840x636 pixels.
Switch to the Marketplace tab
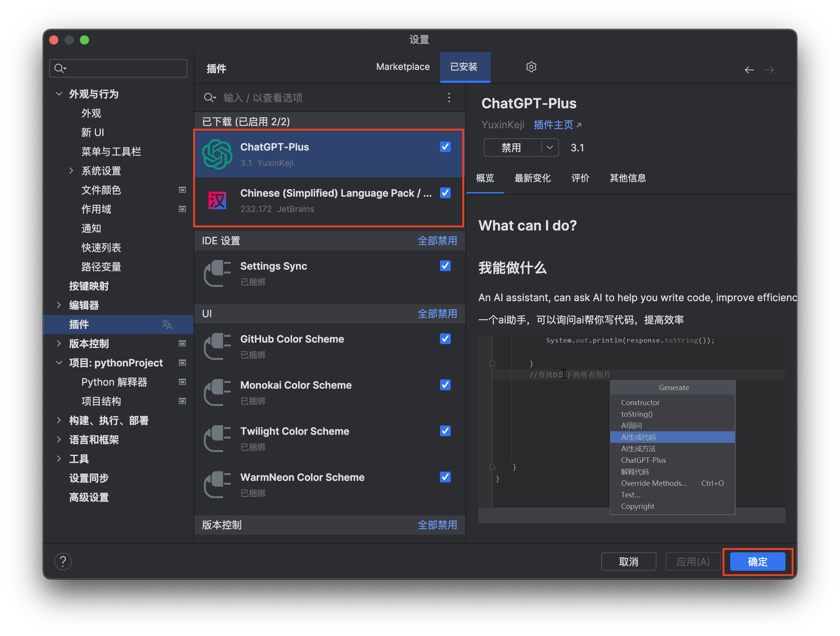pyautogui.click(x=403, y=67)
